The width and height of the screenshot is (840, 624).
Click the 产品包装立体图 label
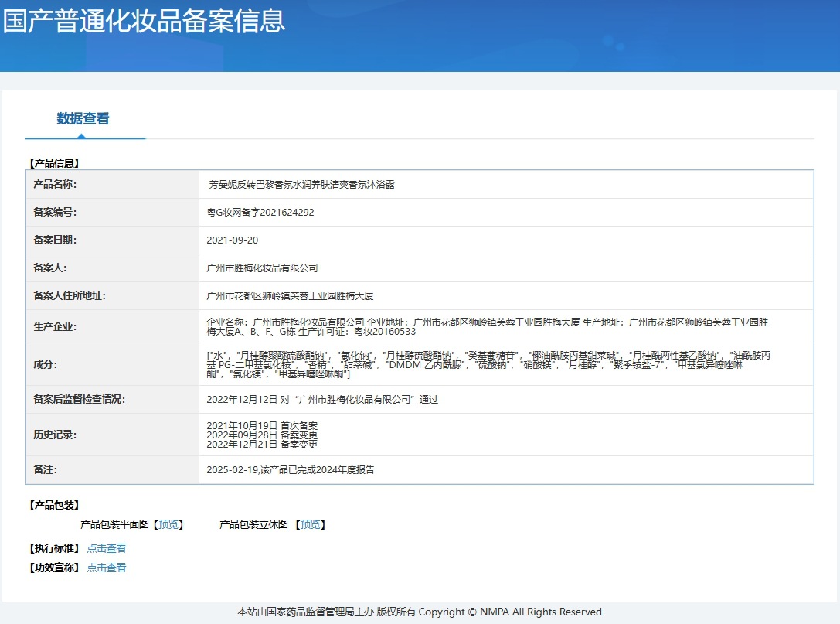tap(254, 524)
